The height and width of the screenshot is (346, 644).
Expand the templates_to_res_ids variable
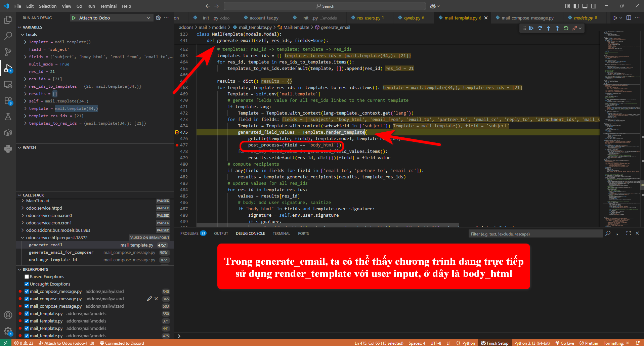pos(26,123)
